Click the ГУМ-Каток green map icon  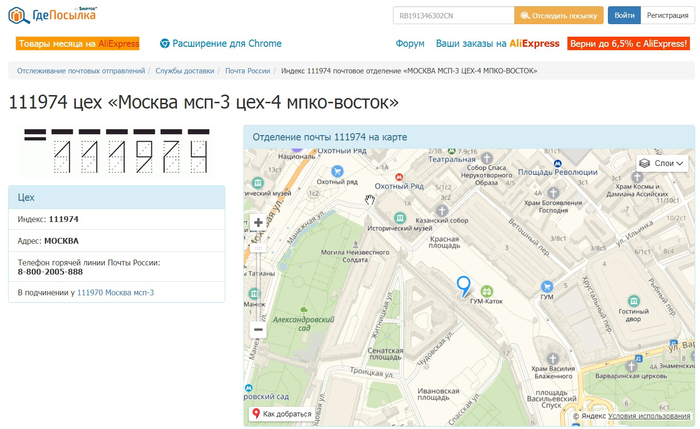pos(487,291)
